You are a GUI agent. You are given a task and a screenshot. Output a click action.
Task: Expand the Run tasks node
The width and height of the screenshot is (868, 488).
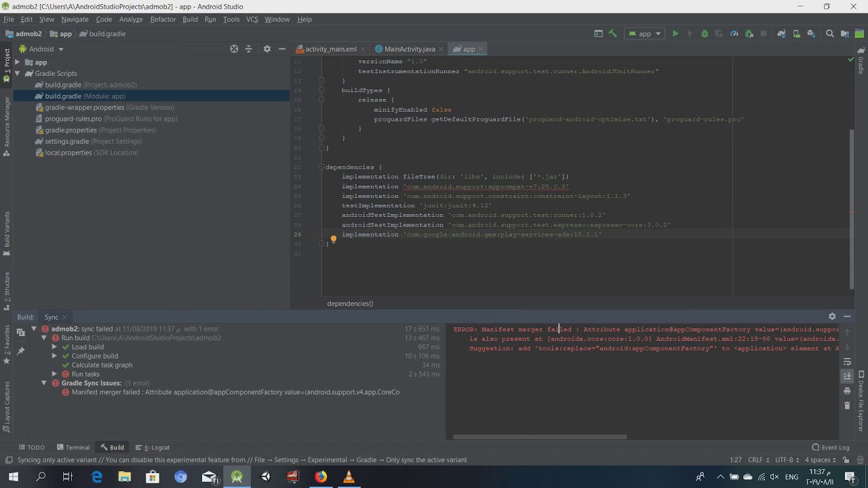(x=54, y=374)
